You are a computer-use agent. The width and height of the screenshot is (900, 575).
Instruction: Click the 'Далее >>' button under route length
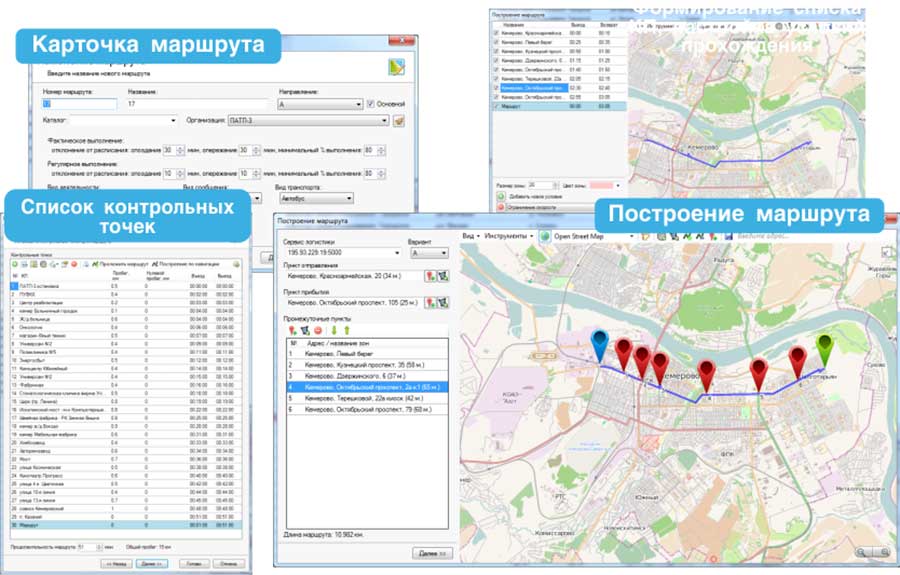point(426,552)
